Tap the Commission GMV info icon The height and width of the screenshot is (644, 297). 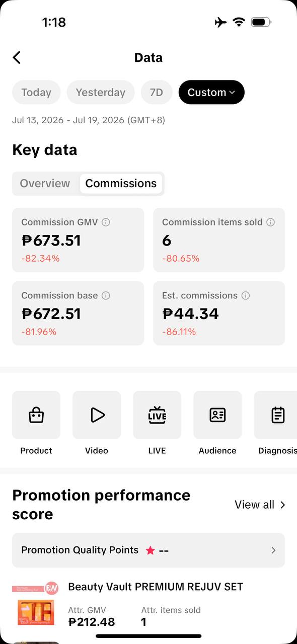click(x=106, y=222)
